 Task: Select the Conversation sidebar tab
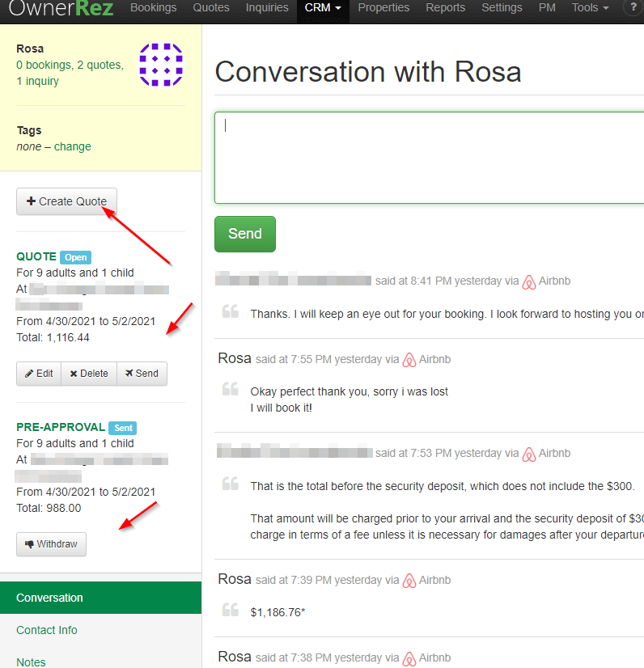tap(100, 598)
